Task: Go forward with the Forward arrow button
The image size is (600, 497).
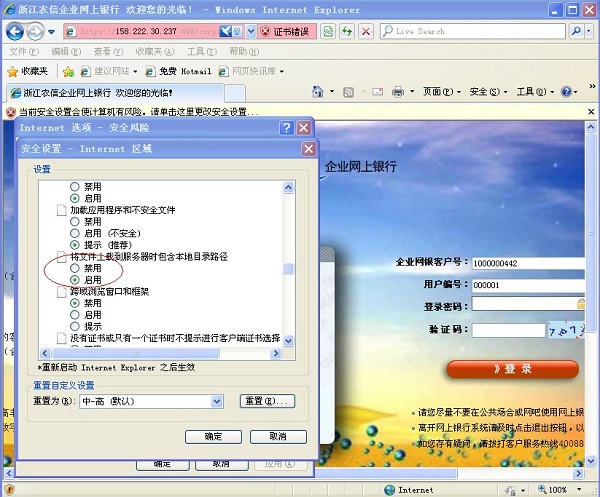Action: click(35, 31)
